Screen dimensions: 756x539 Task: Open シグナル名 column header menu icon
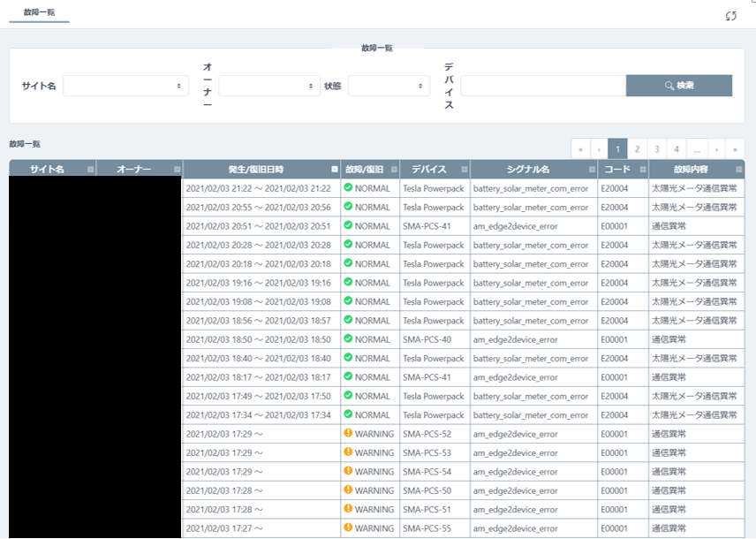(x=592, y=170)
